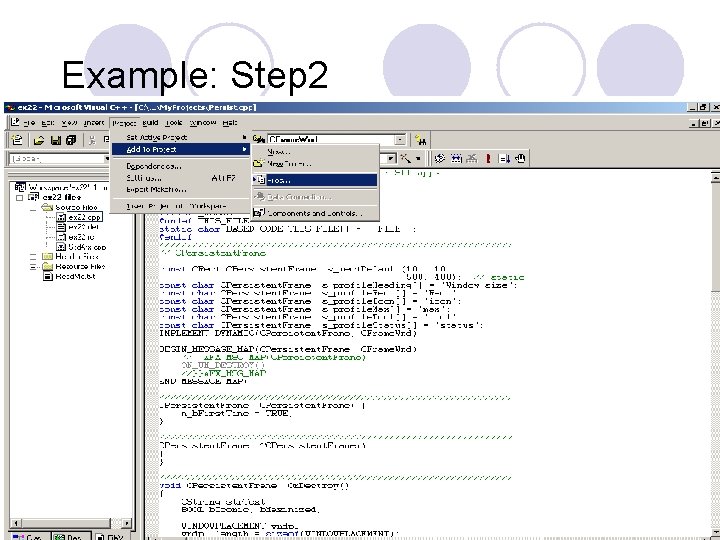
Task: Open the CFrameWnd combo box dropdown
Action: click(400, 140)
